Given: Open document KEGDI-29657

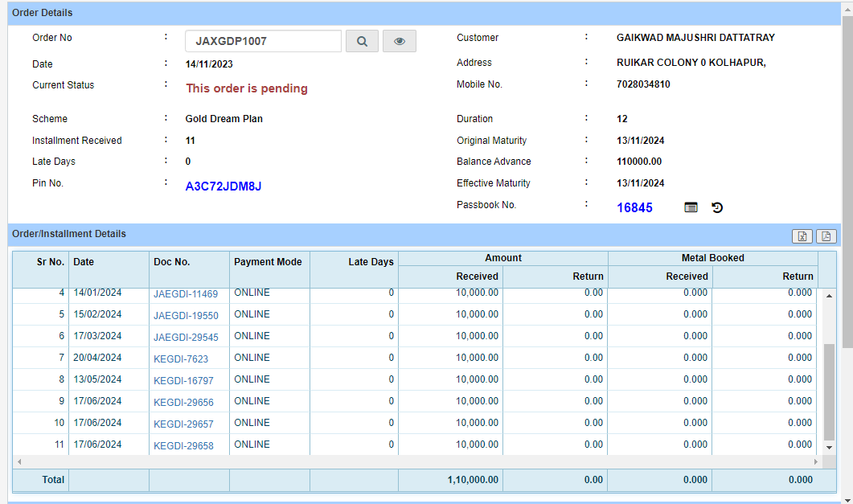Looking at the screenshot, I should click(183, 424).
